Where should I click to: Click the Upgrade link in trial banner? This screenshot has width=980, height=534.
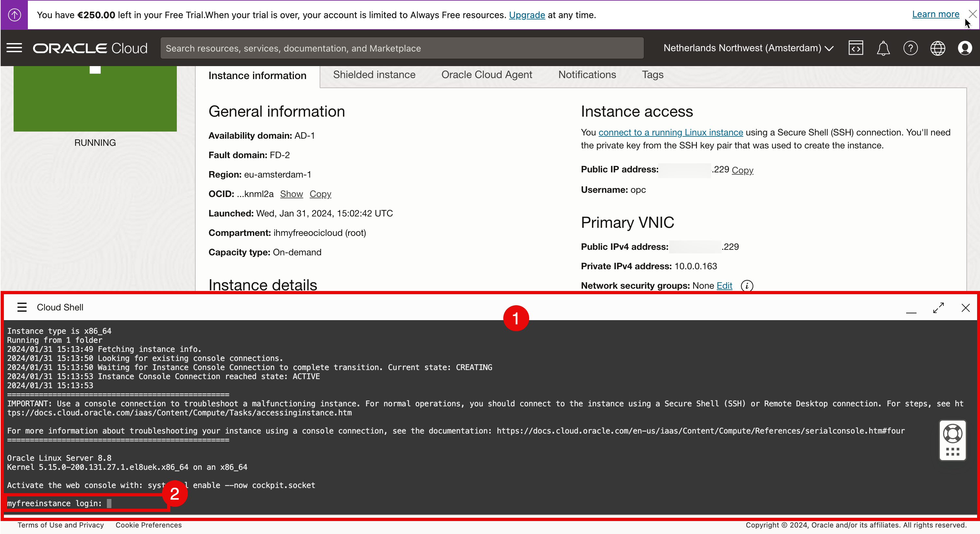[527, 15]
